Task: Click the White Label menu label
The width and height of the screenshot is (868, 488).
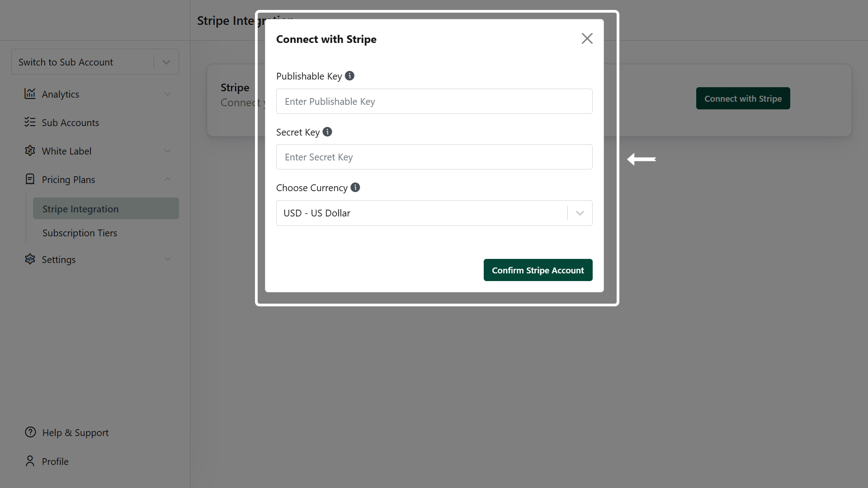Action: point(66,151)
